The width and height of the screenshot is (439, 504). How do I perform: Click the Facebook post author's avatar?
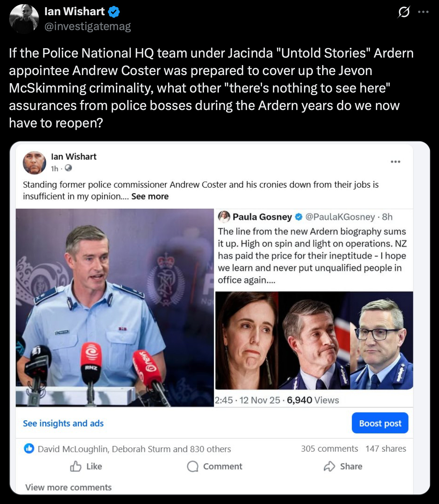[34, 162]
